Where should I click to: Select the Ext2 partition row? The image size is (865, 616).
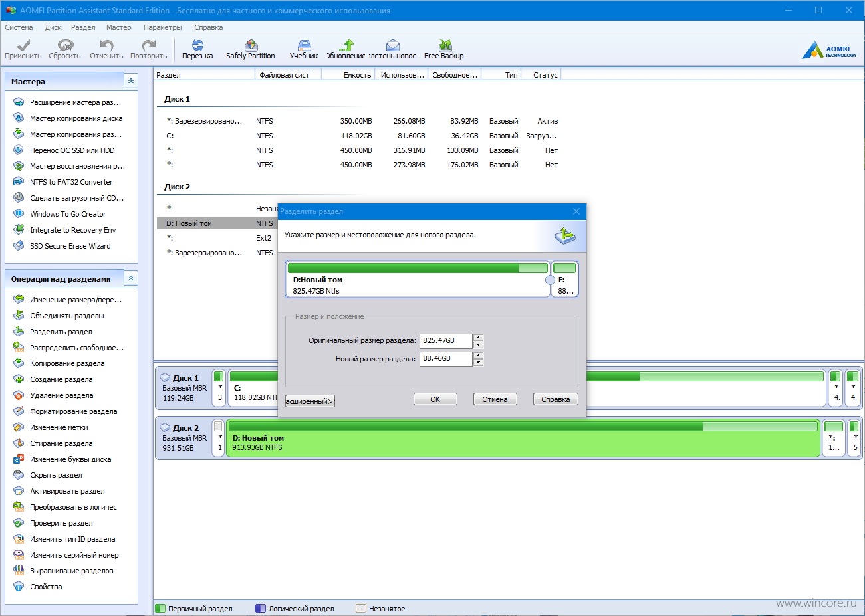coord(217,238)
